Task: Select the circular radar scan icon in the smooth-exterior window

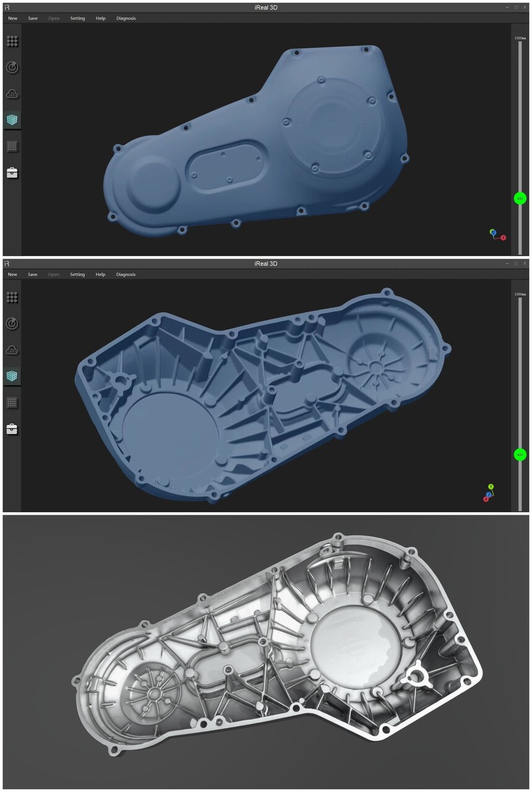Action: pyautogui.click(x=12, y=67)
